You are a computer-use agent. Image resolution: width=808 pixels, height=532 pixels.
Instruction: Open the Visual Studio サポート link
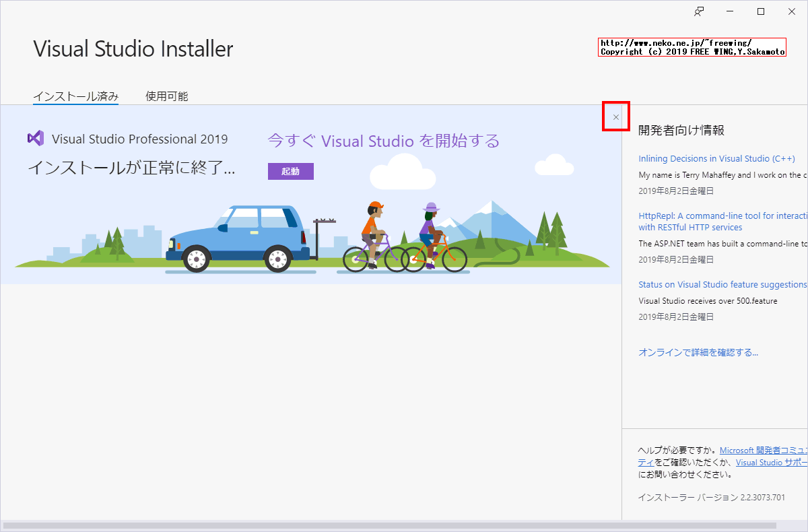tap(770, 462)
